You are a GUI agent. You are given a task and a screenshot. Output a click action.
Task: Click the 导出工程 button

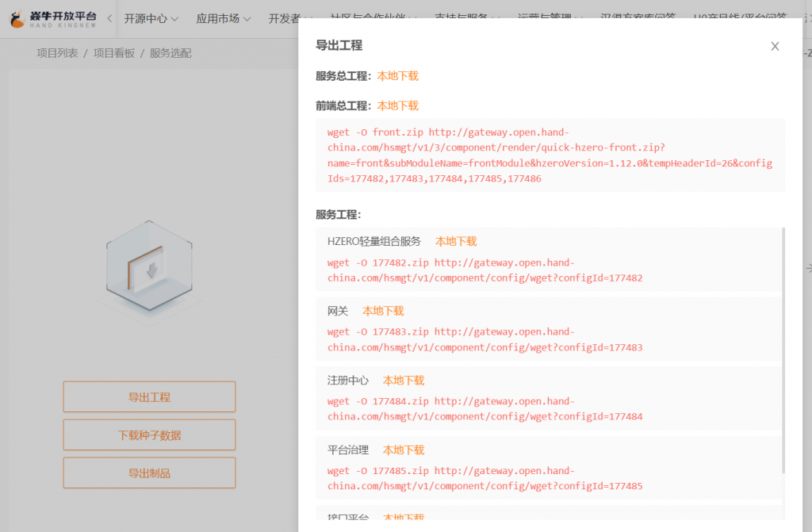click(149, 397)
